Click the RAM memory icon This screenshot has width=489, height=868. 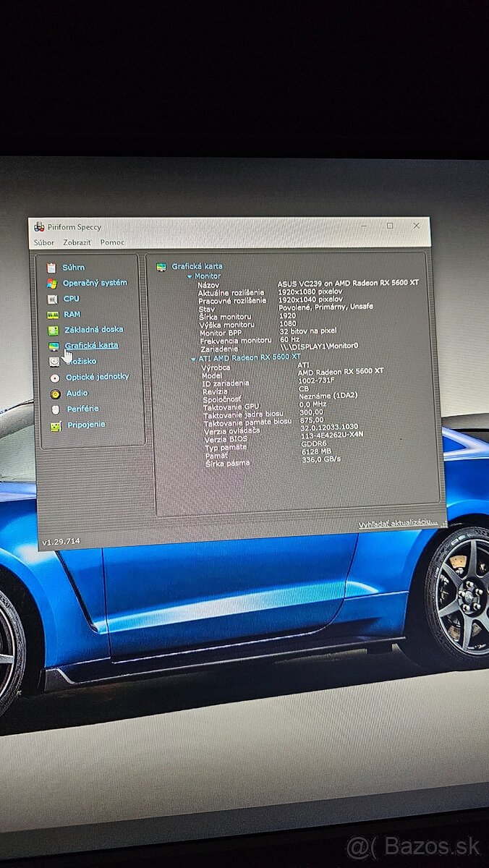(x=53, y=315)
